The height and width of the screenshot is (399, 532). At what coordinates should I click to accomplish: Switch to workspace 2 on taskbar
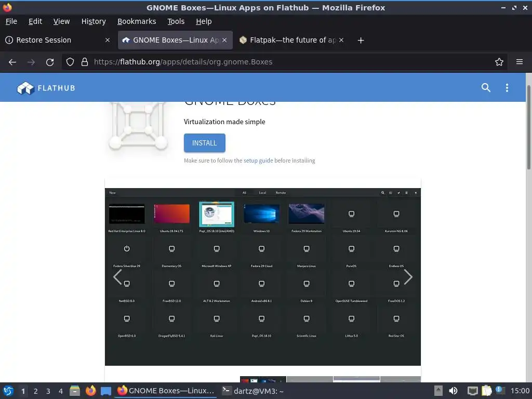pos(36,391)
